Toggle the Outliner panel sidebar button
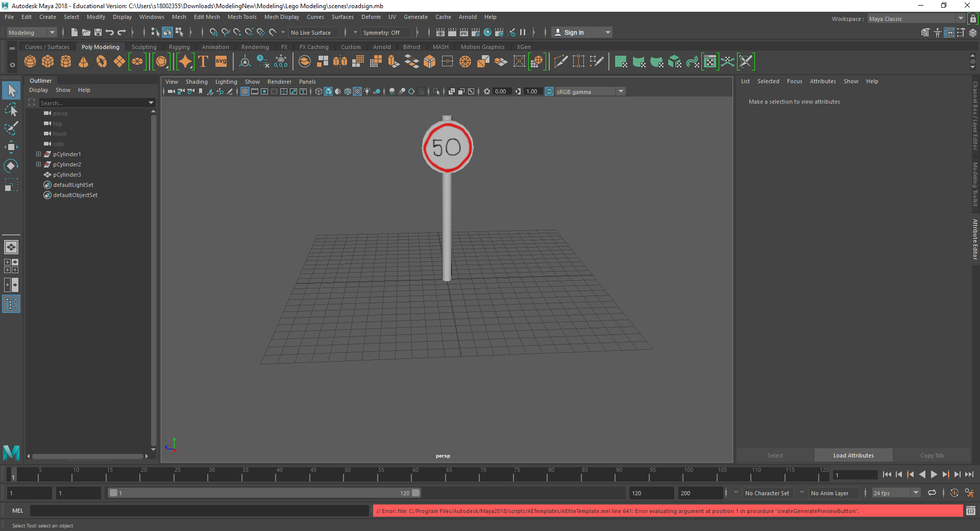Viewport: 980px width, 531px height. [x=11, y=304]
